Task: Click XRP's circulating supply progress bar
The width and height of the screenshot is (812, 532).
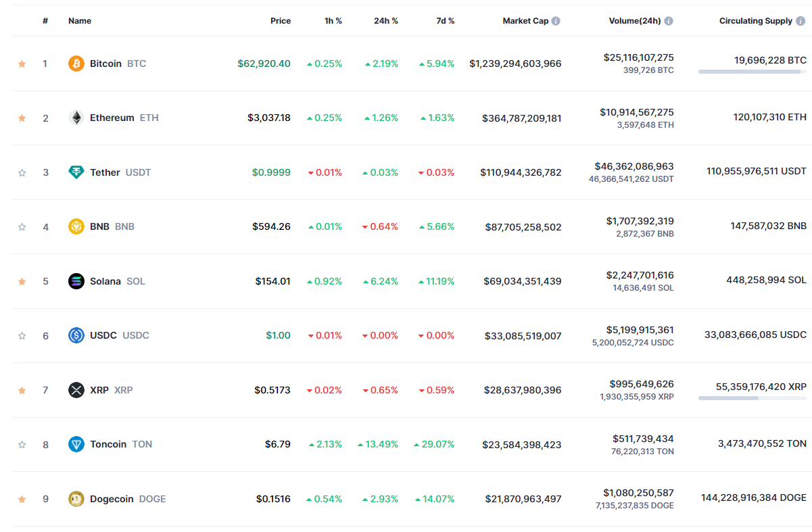Action: 753,397
